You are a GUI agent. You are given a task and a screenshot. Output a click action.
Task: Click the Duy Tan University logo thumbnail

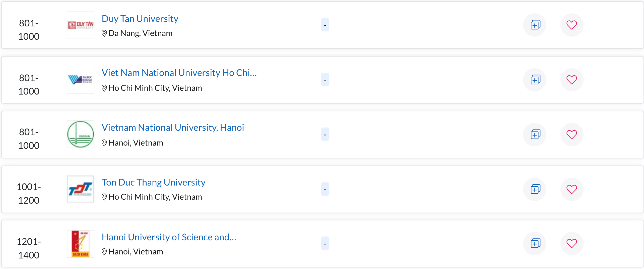(81, 25)
